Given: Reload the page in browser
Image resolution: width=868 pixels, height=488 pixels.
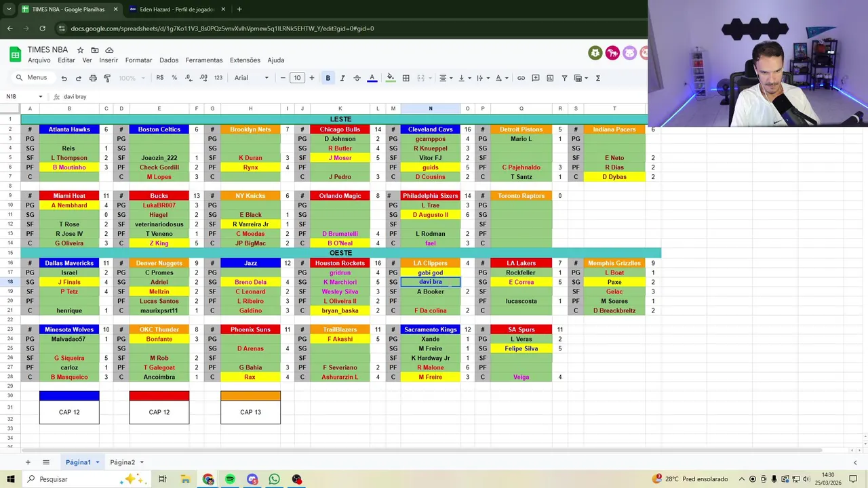Looking at the screenshot, I should (x=42, y=28).
